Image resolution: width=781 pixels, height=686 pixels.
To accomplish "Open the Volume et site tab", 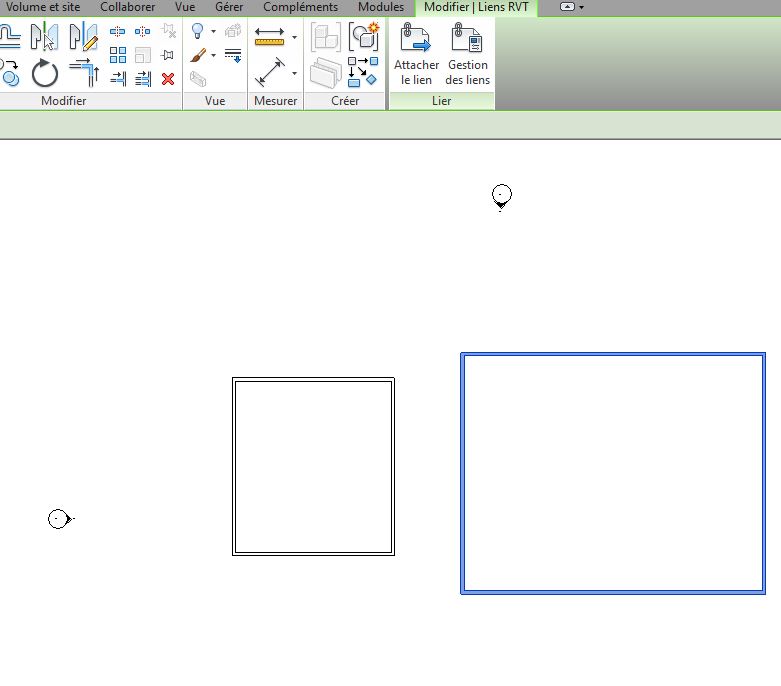I will pyautogui.click(x=43, y=7).
